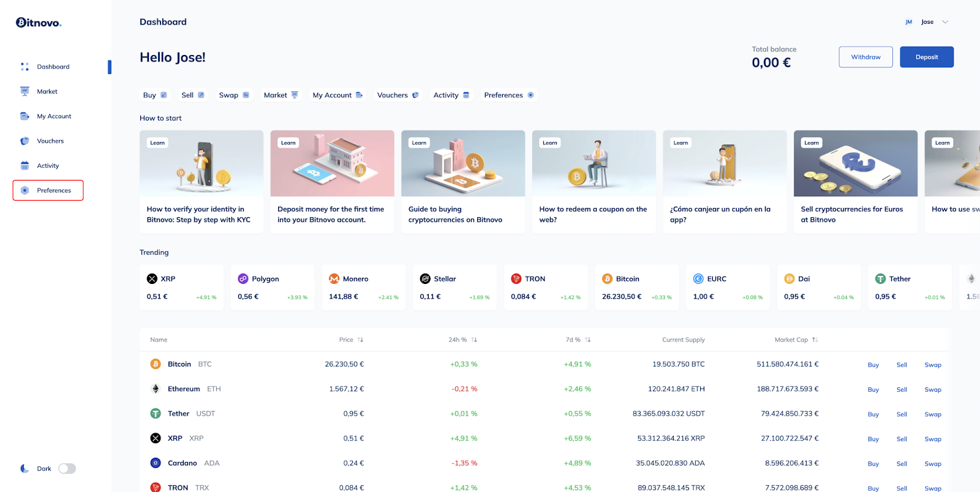Click the Vouchers quick shortcut
Viewport: 980px width, 492px height.
coord(398,95)
